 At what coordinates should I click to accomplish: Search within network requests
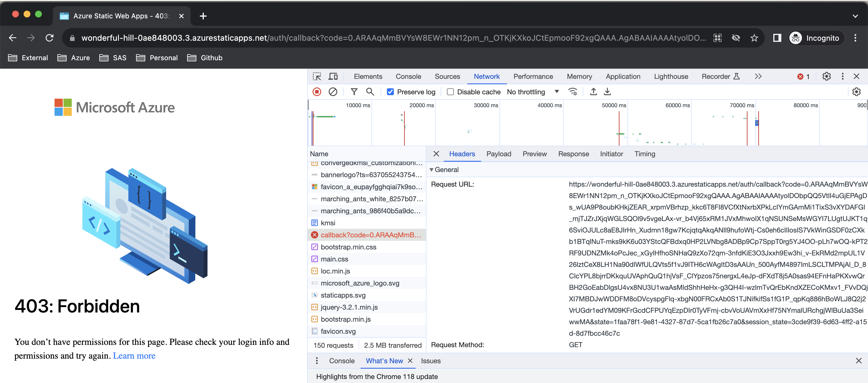[x=370, y=91]
